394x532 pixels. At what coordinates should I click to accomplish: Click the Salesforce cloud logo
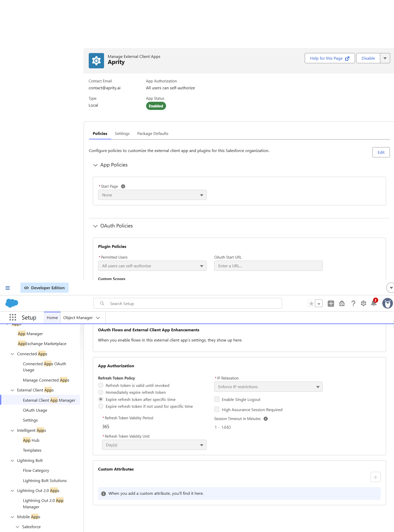coord(12,303)
